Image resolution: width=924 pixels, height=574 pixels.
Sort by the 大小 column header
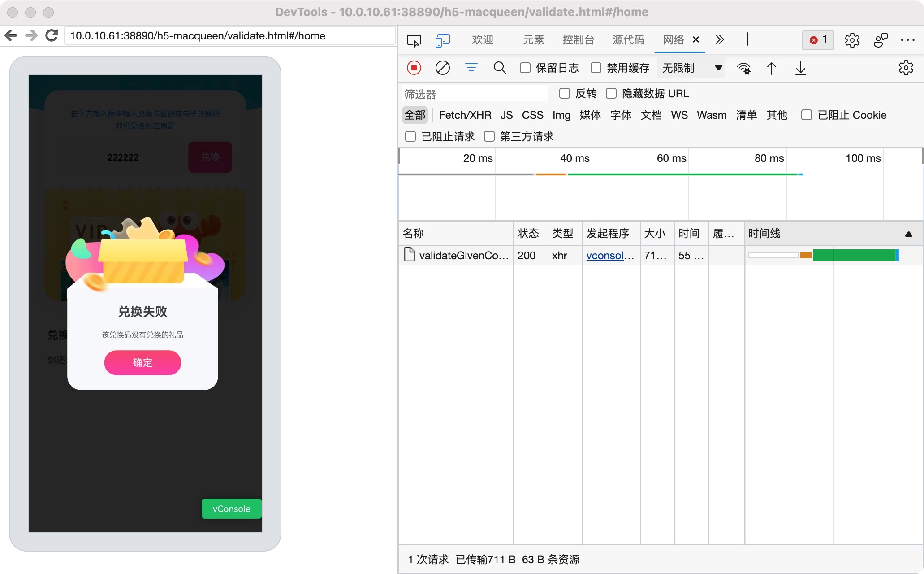(657, 233)
